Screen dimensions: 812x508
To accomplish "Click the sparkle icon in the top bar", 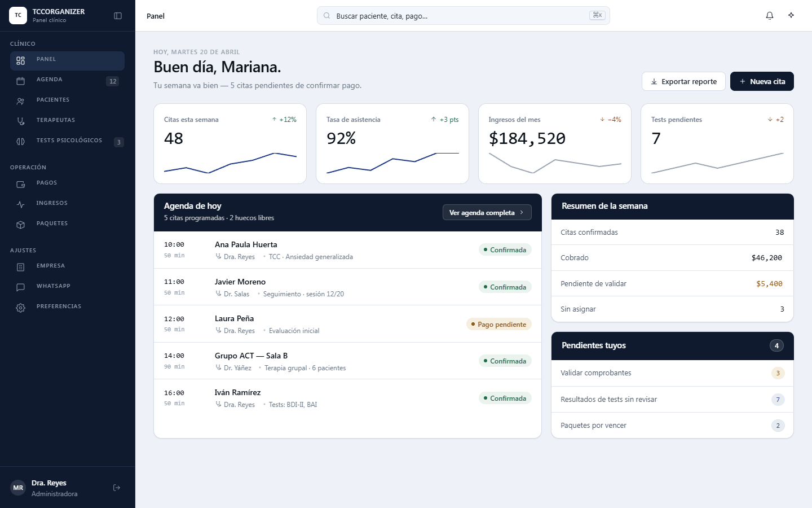I will [791, 16].
